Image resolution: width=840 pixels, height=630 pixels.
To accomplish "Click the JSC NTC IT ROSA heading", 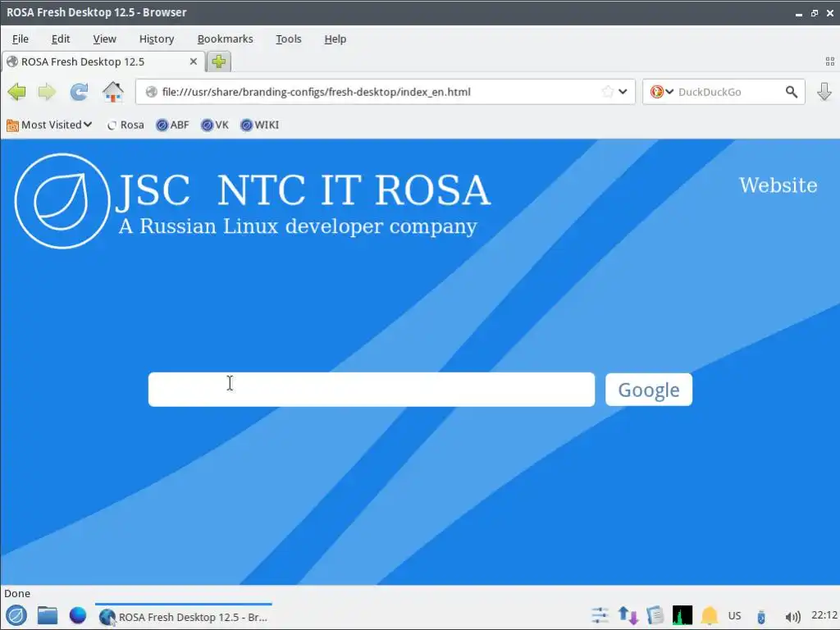I will coord(303,189).
